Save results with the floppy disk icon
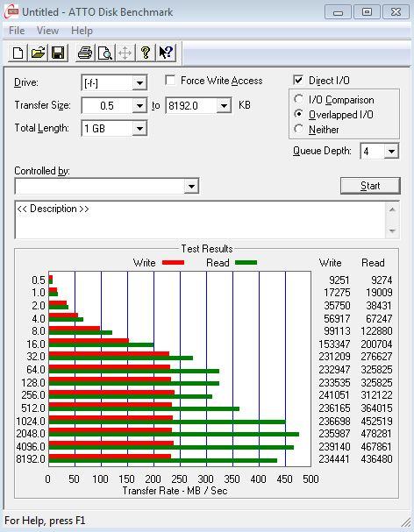Image resolution: width=414 pixels, height=532 pixels. click(x=58, y=53)
